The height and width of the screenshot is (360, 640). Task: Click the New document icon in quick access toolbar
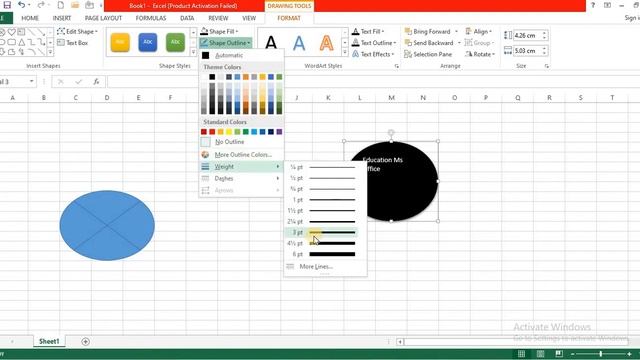click(x=60, y=5)
